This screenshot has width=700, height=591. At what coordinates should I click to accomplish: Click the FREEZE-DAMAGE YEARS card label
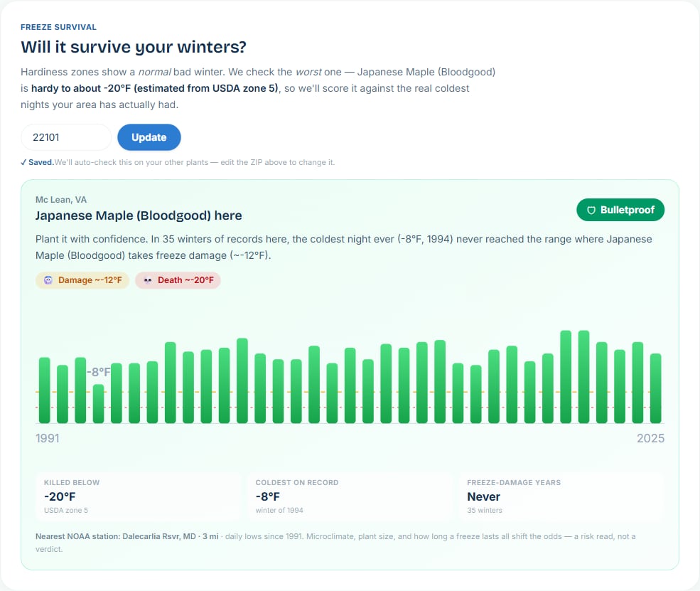pos(514,482)
